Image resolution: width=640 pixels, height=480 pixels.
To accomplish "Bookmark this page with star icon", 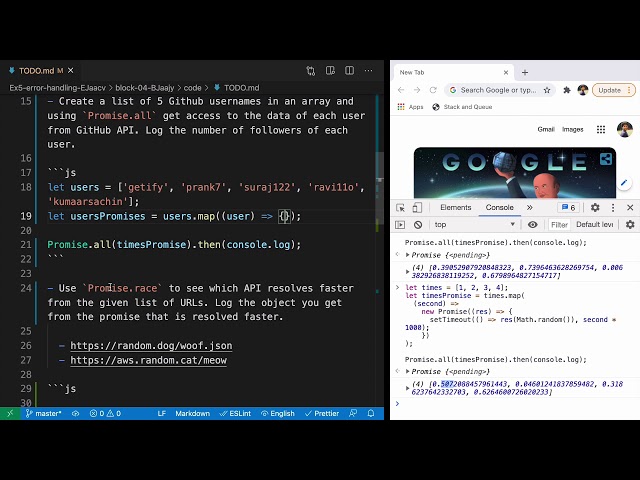I will coord(547,90).
